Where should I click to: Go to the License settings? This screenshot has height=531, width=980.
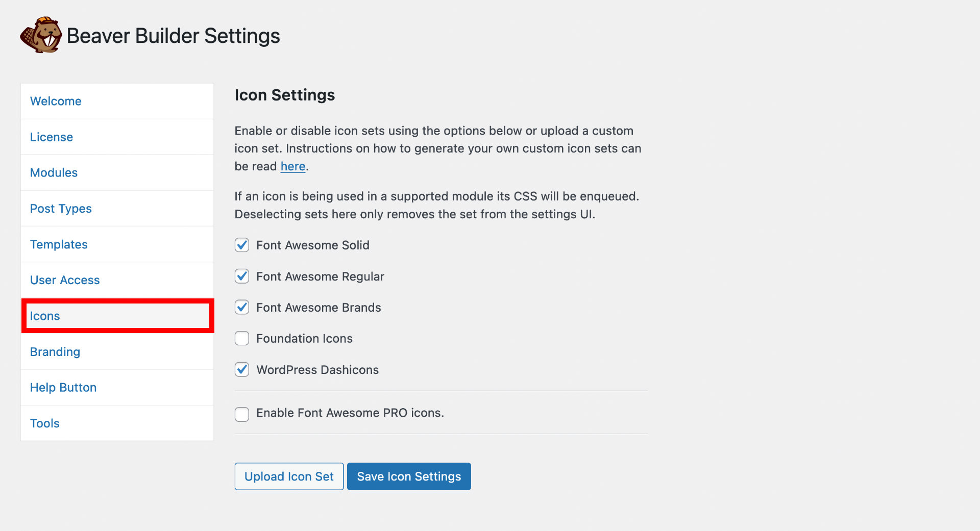(51, 137)
